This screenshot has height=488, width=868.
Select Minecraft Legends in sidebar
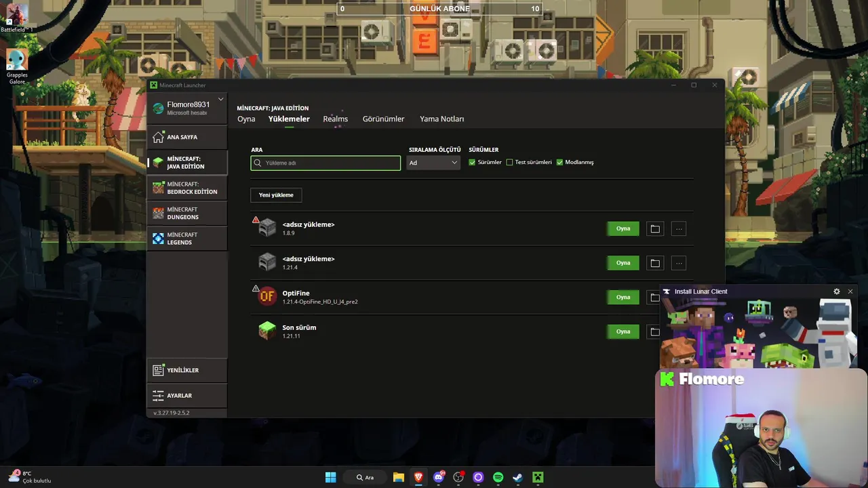click(187, 239)
